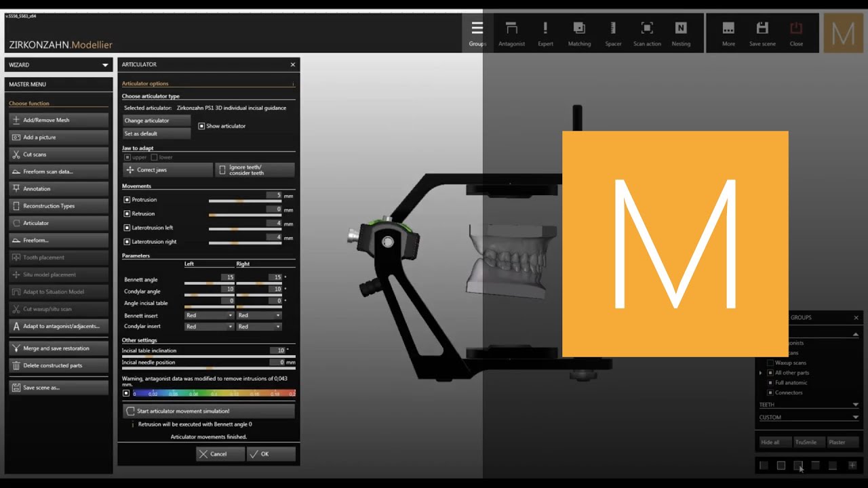Image resolution: width=868 pixels, height=488 pixels.
Task: Open the WIZARD dropdown
Action: [58, 65]
